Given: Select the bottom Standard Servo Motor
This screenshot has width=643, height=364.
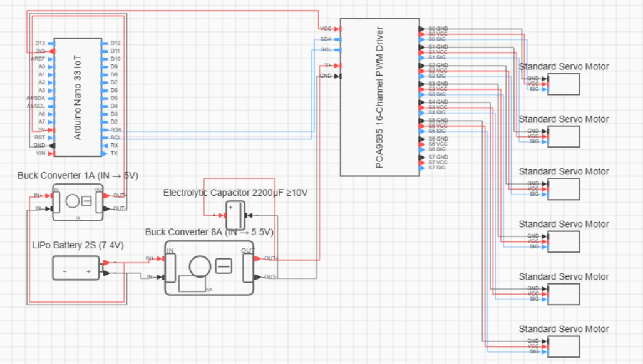Looking at the screenshot, I should [563, 346].
